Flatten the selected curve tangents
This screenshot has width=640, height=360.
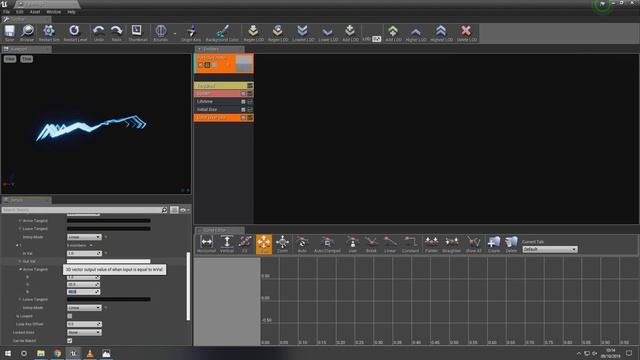[431, 244]
